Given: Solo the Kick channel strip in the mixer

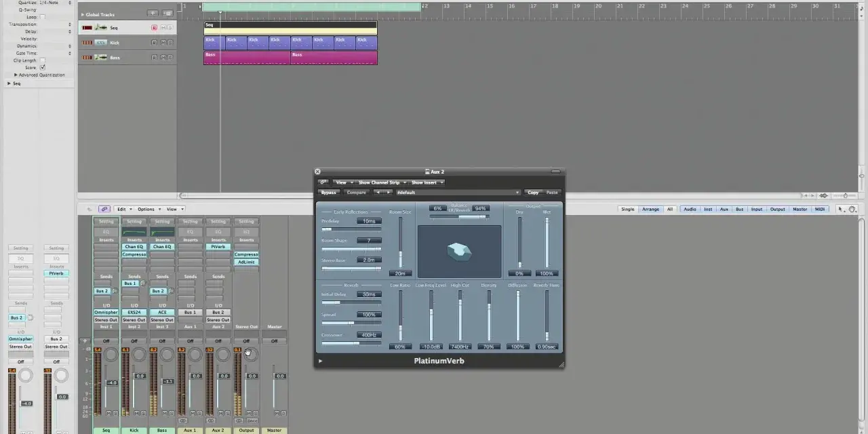Looking at the screenshot, I should pos(143,413).
